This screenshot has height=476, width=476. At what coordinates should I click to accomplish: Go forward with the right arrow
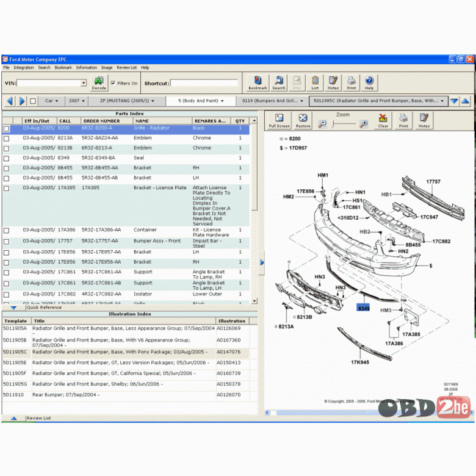pyautogui.click(x=22, y=101)
